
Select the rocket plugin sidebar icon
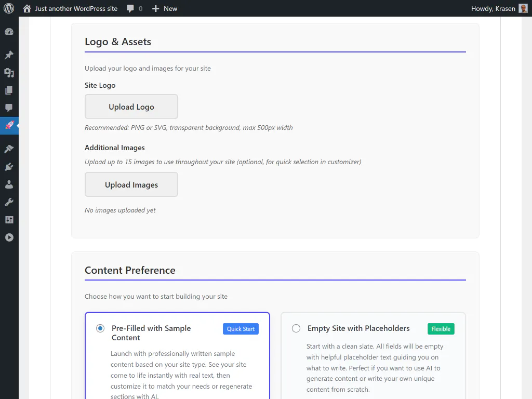(9, 126)
